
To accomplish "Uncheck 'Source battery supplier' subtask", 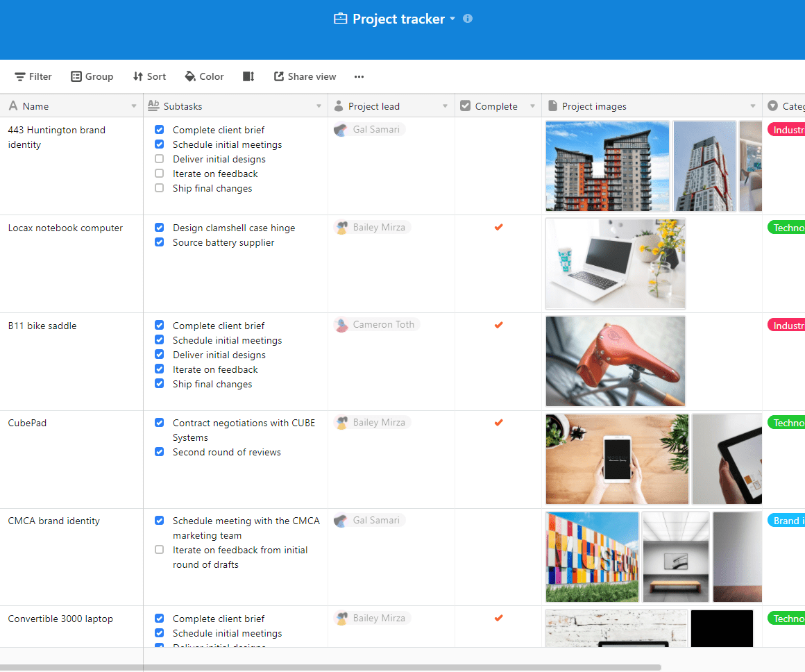I will [x=160, y=242].
